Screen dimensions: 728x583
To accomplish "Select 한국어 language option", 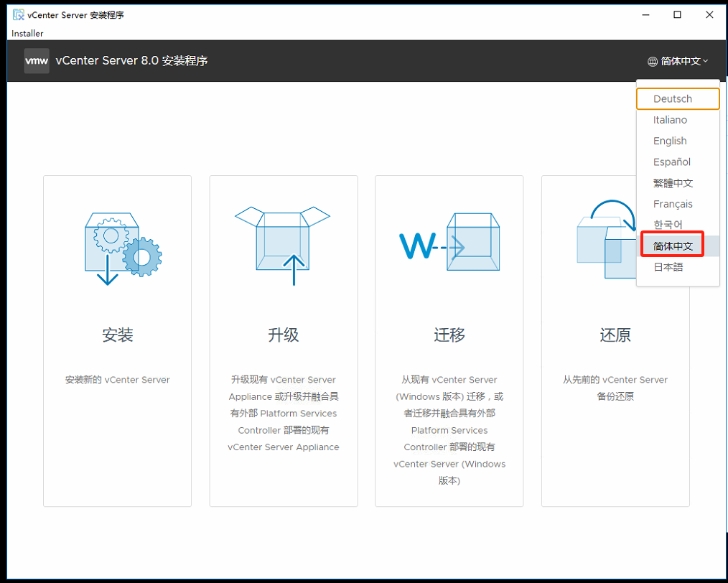I will (x=678, y=225).
